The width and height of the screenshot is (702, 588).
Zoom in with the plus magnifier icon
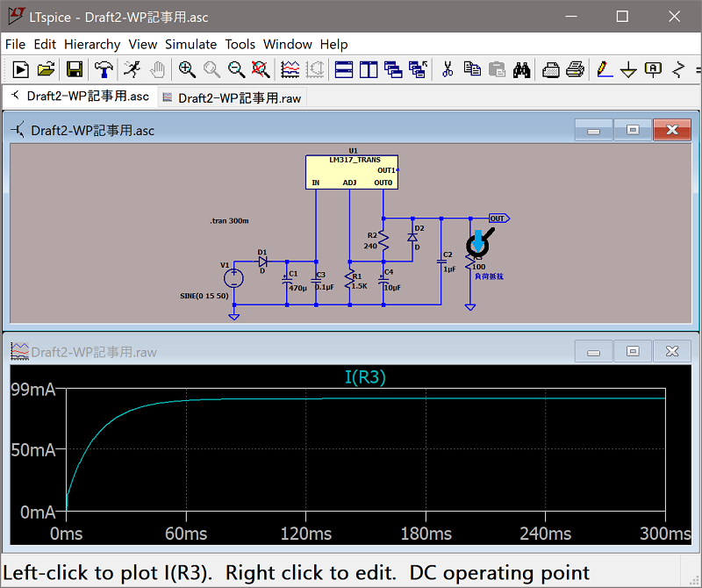click(187, 69)
